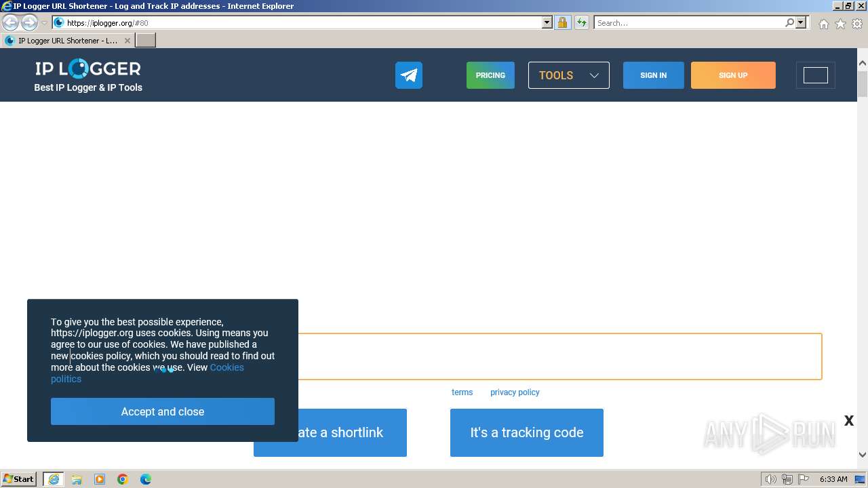Launch media player from taskbar

coord(100,479)
